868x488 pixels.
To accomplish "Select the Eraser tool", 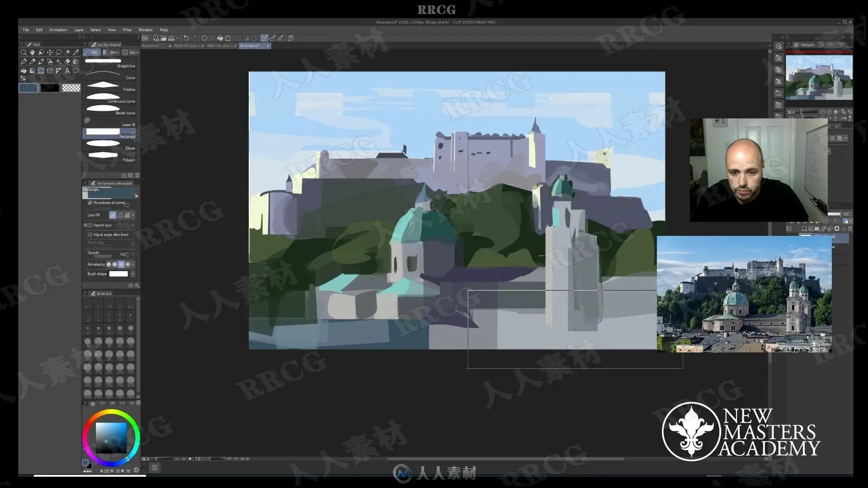I will pyautogui.click(x=67, y=61).
